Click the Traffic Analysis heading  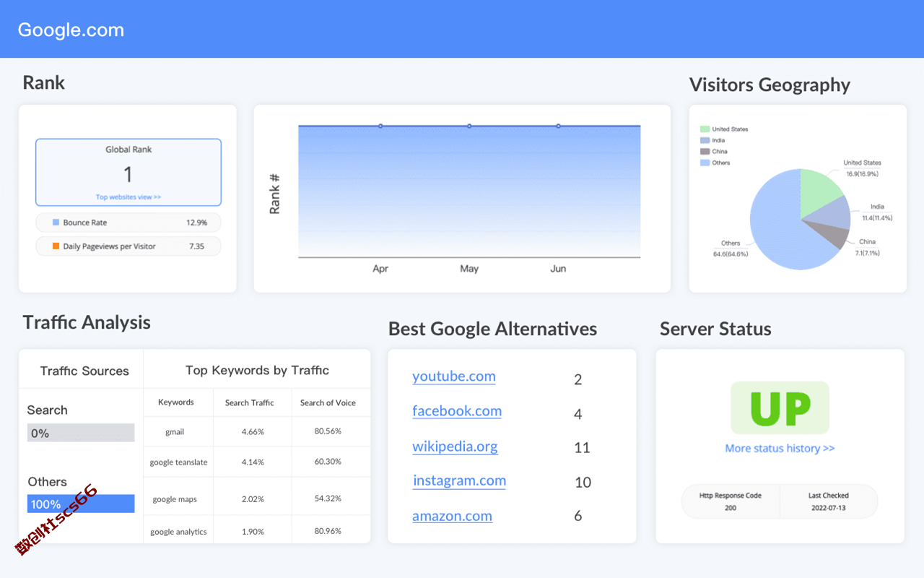[x=87, y=322]
